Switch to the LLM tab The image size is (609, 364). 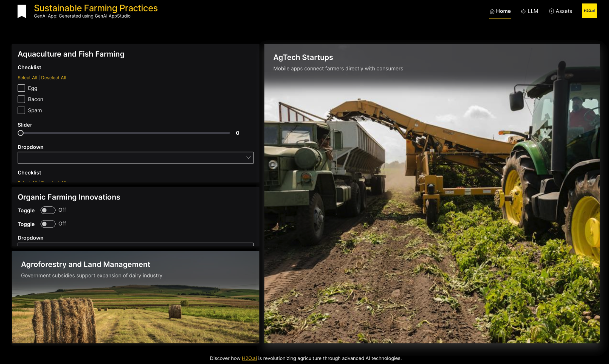pos(533,11)
